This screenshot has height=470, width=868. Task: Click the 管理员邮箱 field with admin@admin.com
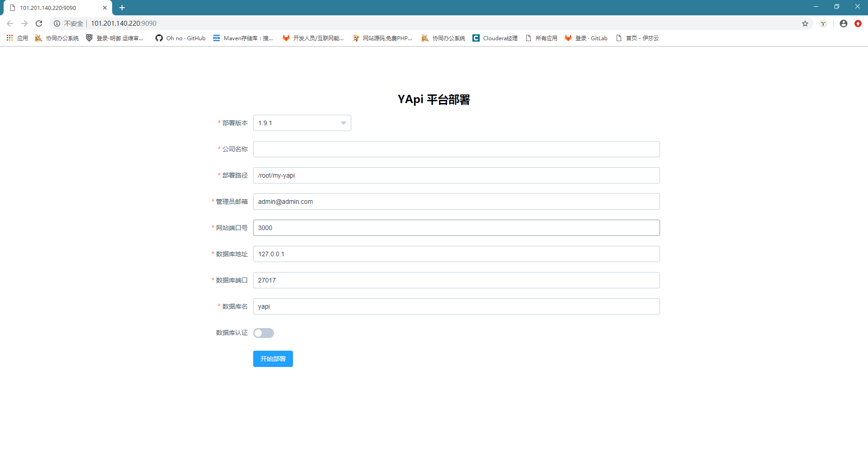click(x=457, y=202)
